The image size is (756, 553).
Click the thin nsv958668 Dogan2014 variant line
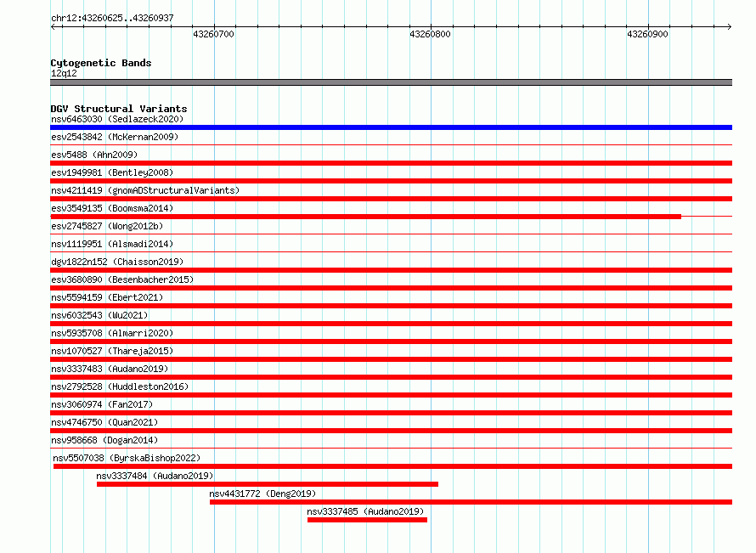pos(391,448)
